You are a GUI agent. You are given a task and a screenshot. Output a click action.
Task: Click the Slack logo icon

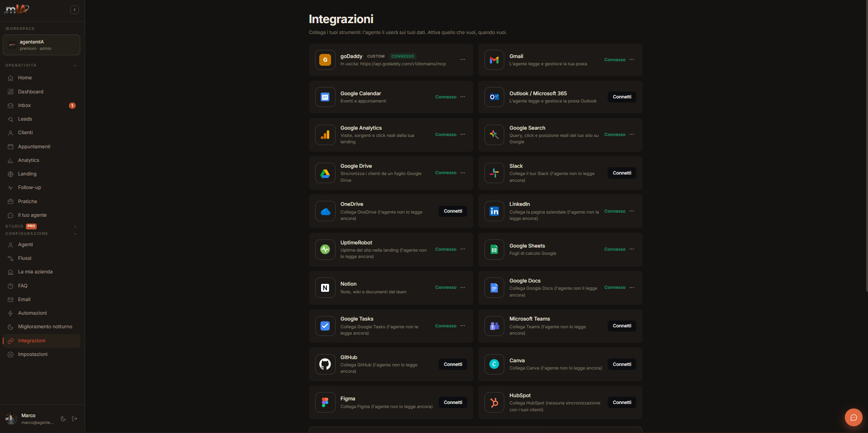coord(494,173)
